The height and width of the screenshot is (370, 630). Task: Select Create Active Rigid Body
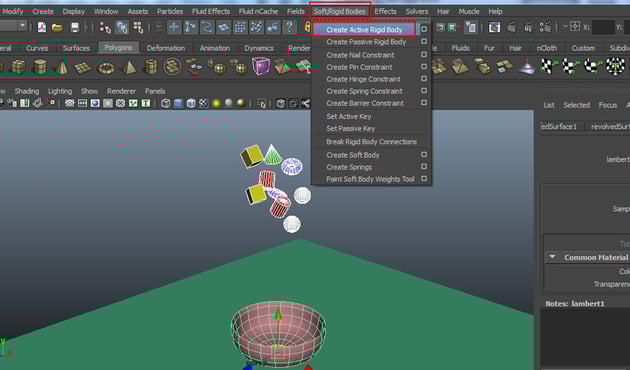[x=364, y=29]
